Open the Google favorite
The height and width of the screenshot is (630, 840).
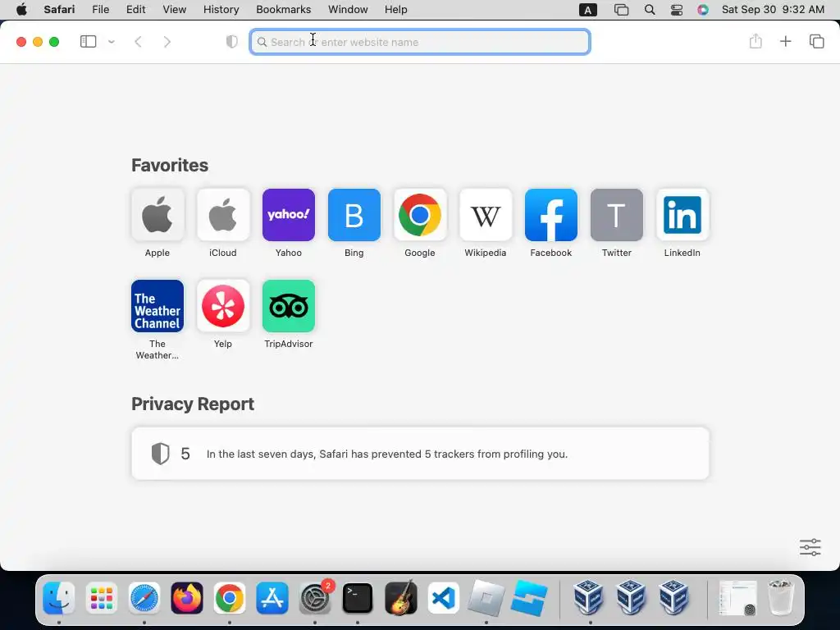420,215
